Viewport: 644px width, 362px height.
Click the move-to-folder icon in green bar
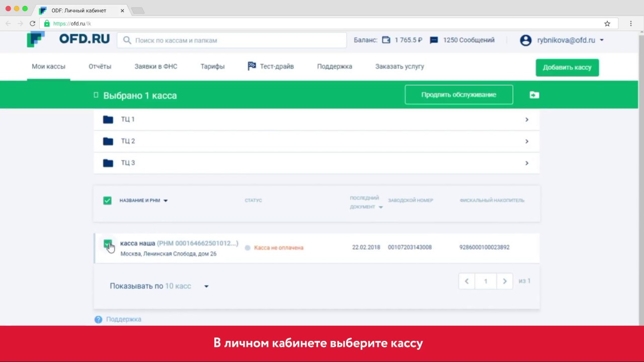[534, 95]
